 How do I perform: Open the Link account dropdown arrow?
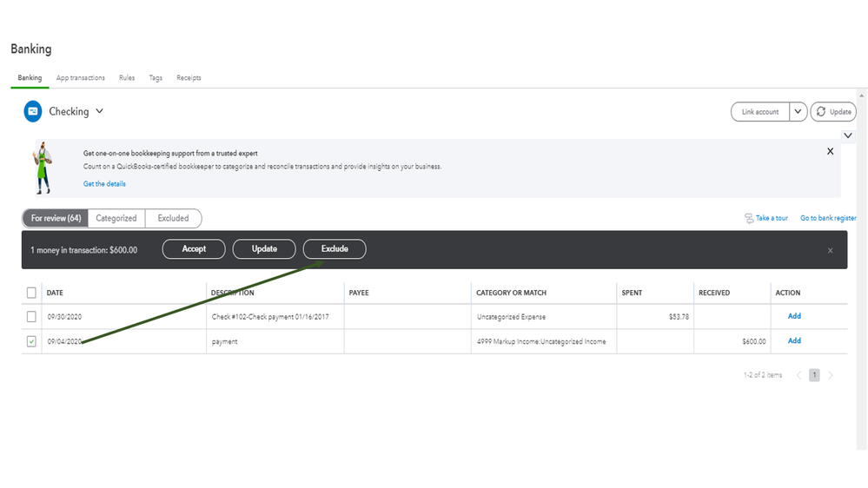(798, 112)
